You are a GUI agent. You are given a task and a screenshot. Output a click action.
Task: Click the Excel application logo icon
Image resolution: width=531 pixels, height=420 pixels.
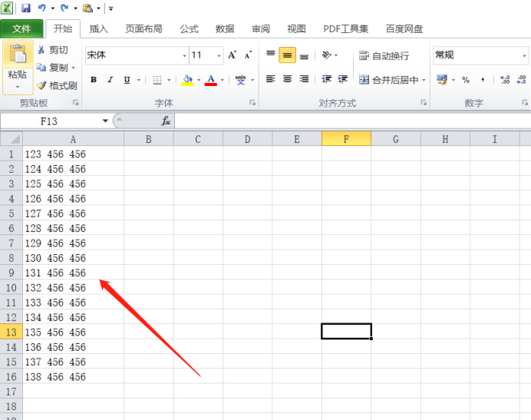[7, 8]
